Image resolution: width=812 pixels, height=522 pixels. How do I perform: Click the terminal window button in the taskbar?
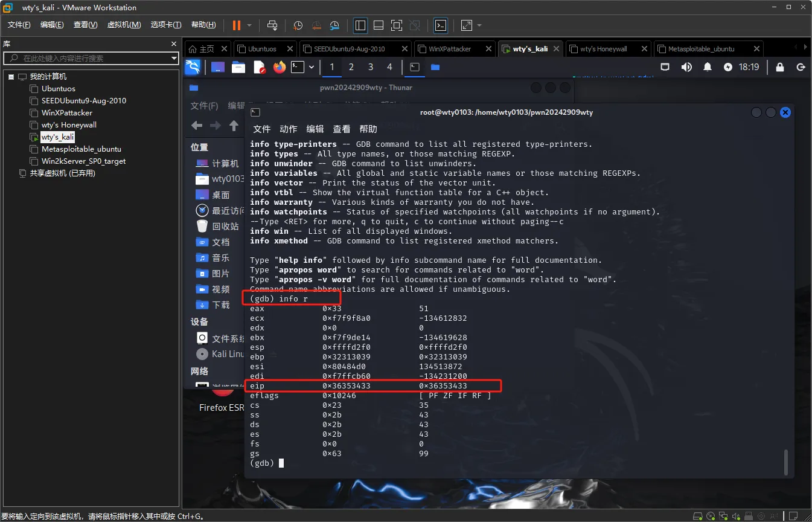(415, 67)
